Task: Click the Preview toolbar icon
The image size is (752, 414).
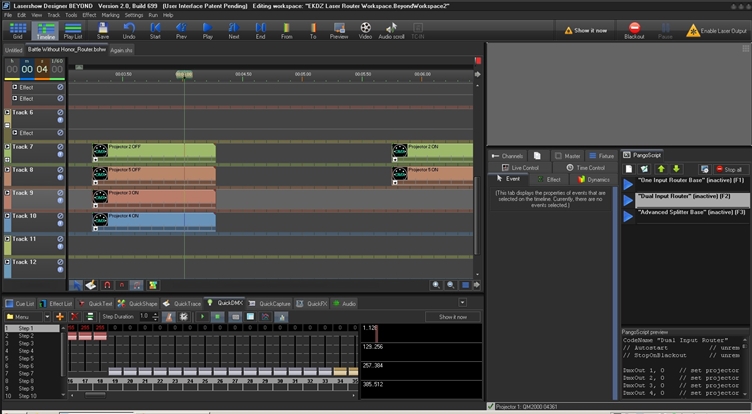Action: pyautogui.click(x=338, y=30)
